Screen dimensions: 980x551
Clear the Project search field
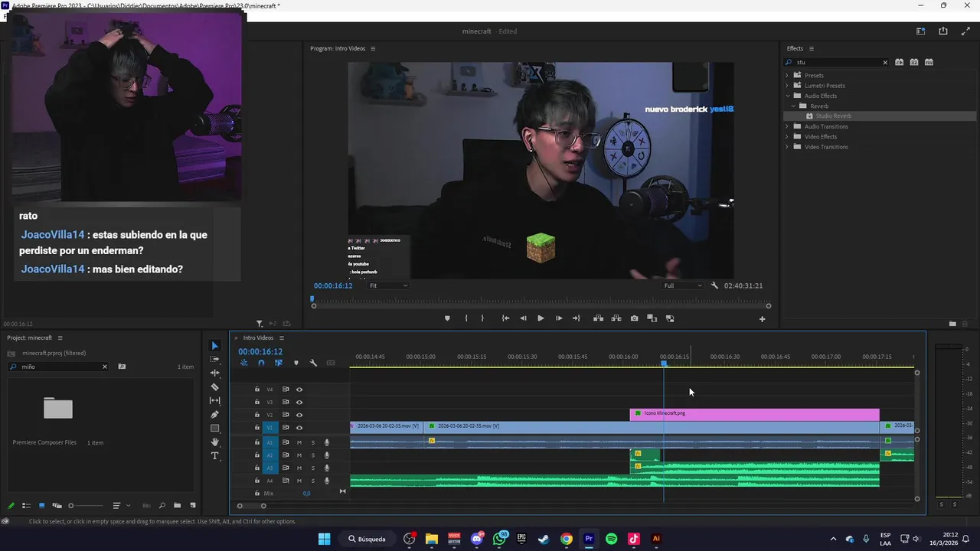[x=105, y=367]
